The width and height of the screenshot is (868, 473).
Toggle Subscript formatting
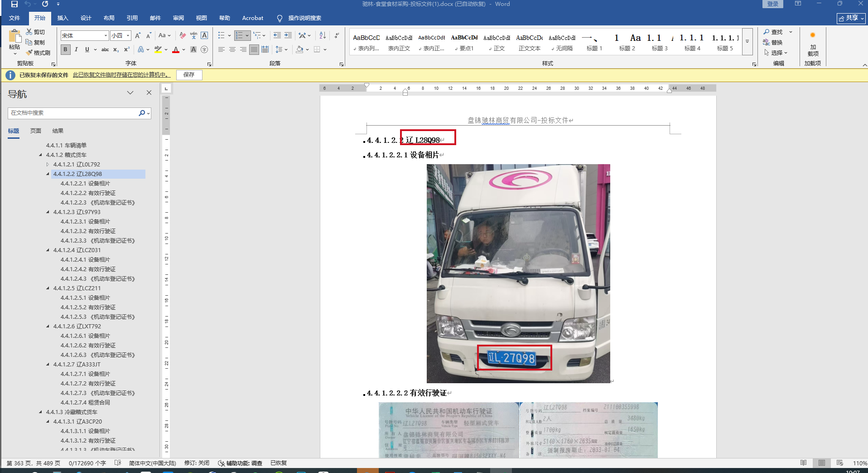coord(116,49)
